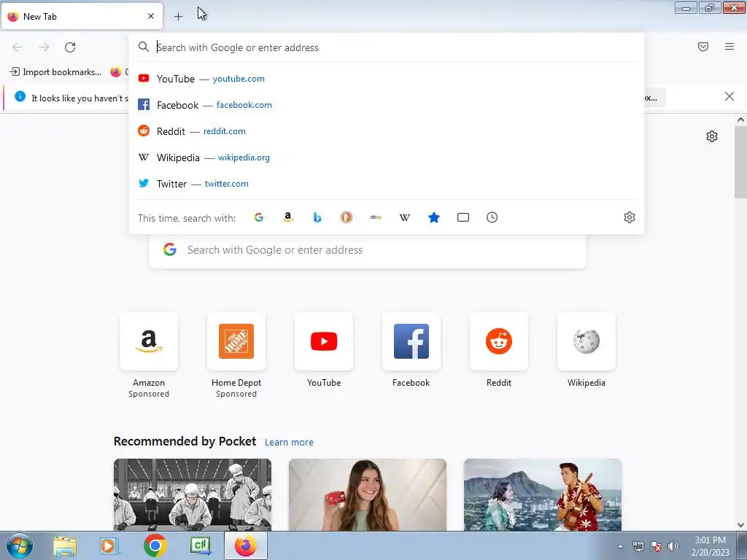The image size is (747, 560).
Task: Search this time with Google
Action: pyautogui.click(x=259, y=217)
